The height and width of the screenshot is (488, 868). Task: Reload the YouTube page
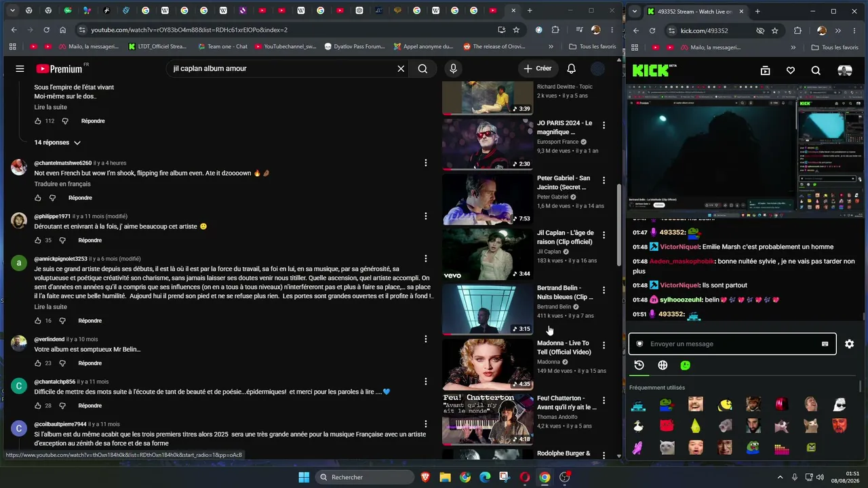46,30
